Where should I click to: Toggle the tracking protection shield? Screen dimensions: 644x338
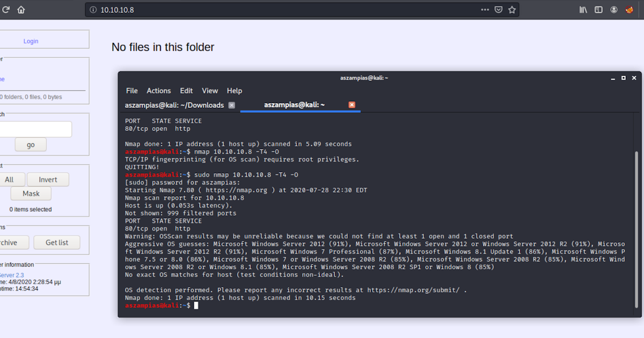coord(499,9)
